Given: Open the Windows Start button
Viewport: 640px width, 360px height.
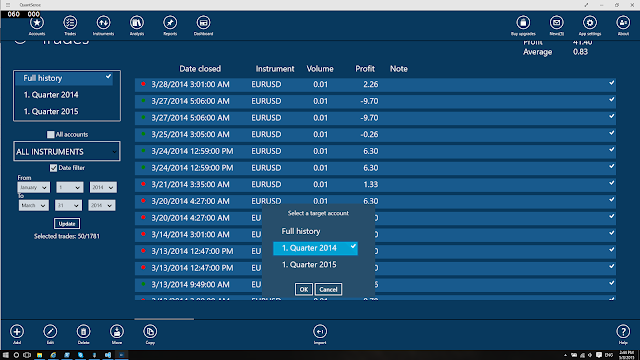Looking at the screenshot, I should [6, 355].
